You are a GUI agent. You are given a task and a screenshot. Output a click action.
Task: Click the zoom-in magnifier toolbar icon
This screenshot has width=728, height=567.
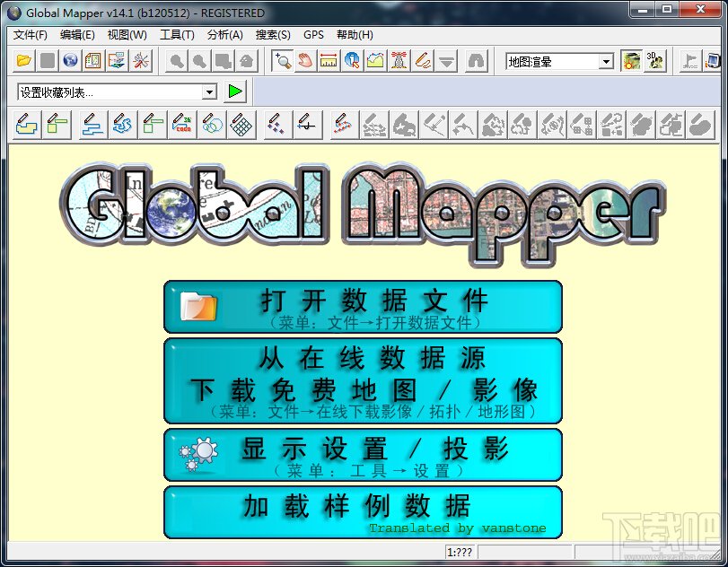tap(177, 61)
